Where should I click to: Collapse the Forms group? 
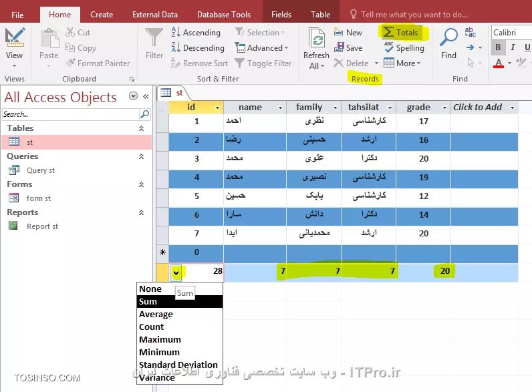[142, 184]
